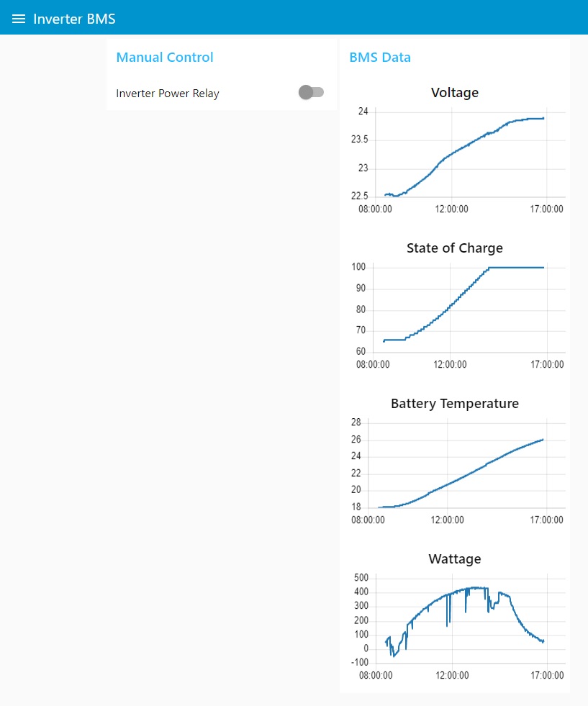Click the Inverter BMS title

(74, 19)
